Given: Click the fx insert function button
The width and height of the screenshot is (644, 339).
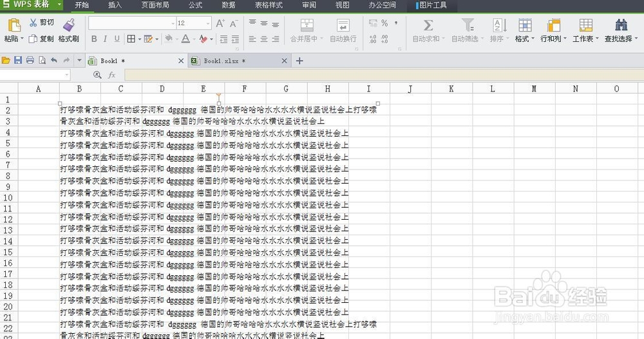Looking at the screenshot, I should pos(111,75).
